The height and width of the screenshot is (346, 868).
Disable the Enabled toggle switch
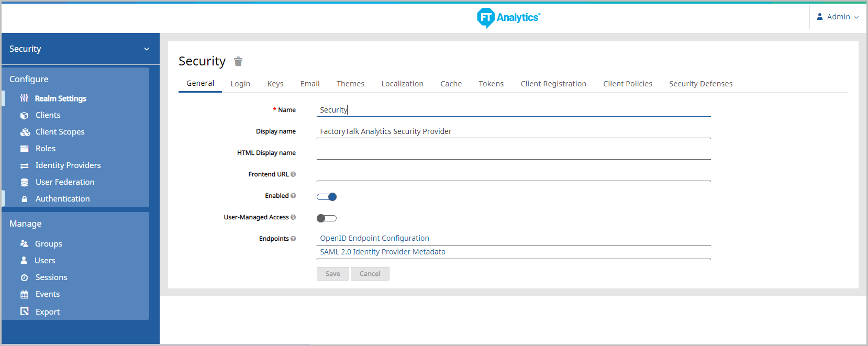point(327,197)
